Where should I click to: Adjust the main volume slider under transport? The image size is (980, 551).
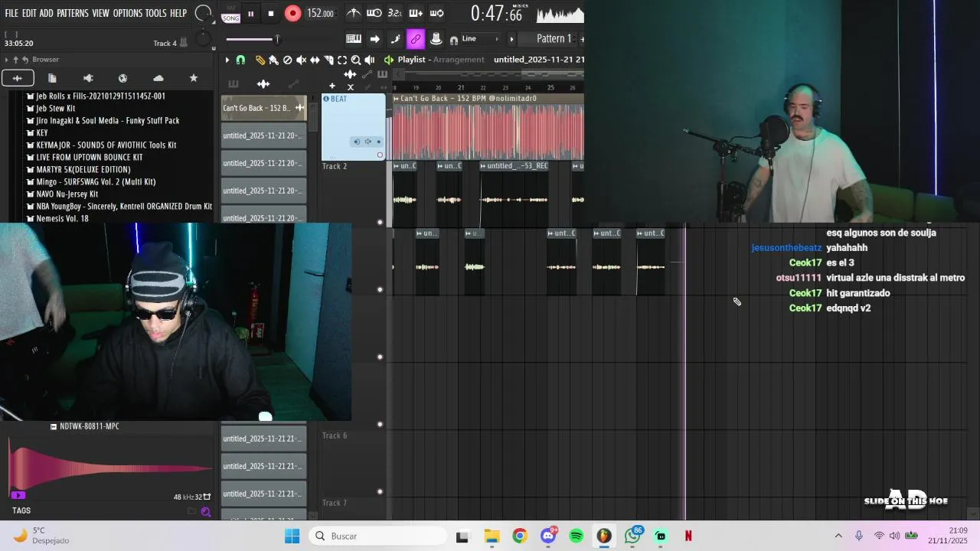click(x=253, y=39)
